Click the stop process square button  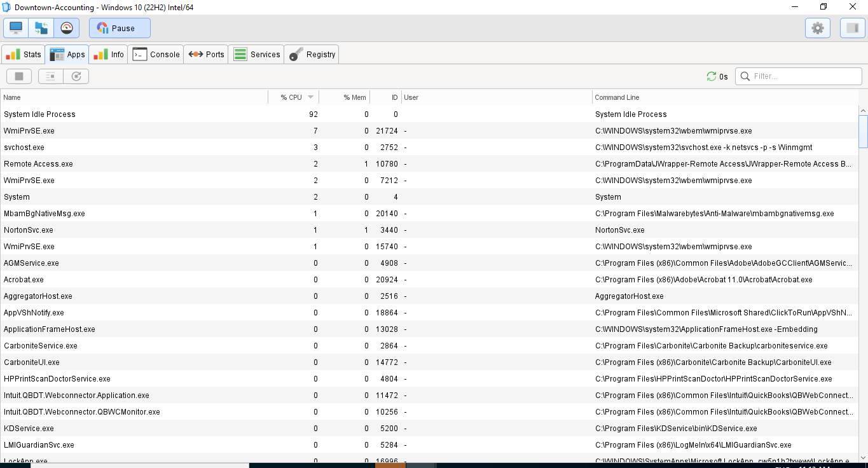pyautogui.click(x=19, y=76)
